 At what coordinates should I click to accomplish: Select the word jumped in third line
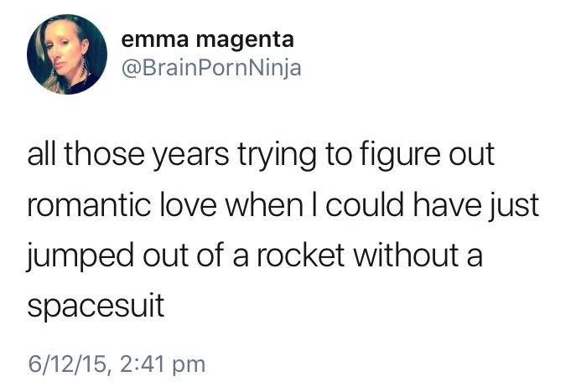[80, 255]
